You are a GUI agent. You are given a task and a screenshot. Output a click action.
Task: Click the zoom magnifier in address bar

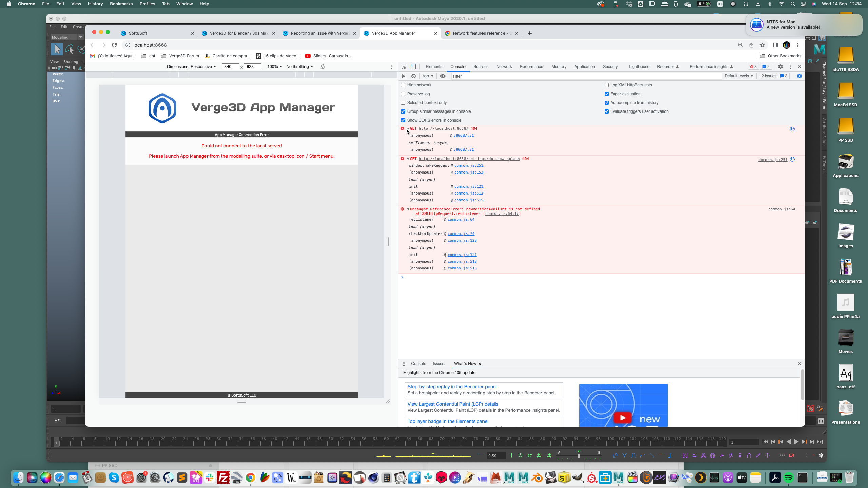(x=741, y=45)
